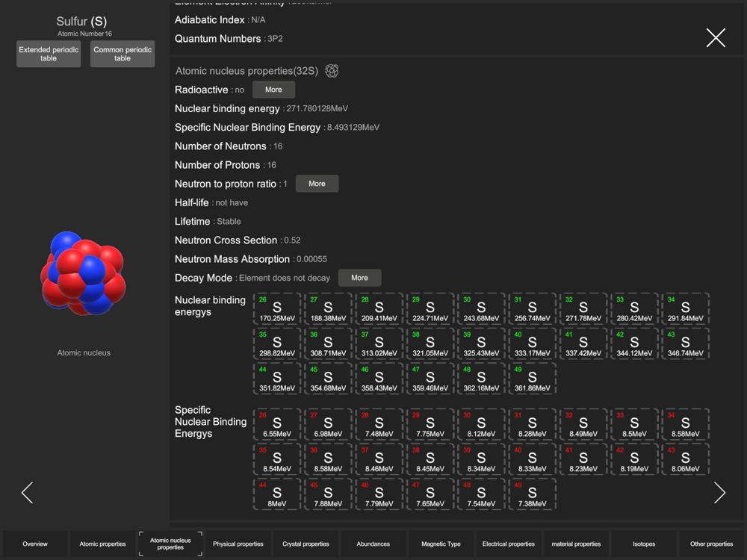Click the atom icon beside Atomic nucleus properties
The height and width of the screenshot is (560, 747).
click(x=332, y=71)
